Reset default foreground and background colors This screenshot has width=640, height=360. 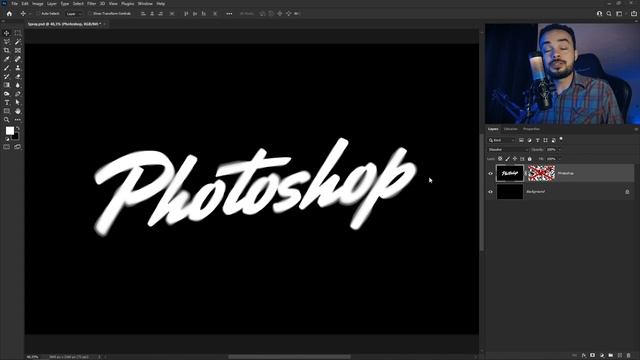pyautogui.click(x=7, y=139)
